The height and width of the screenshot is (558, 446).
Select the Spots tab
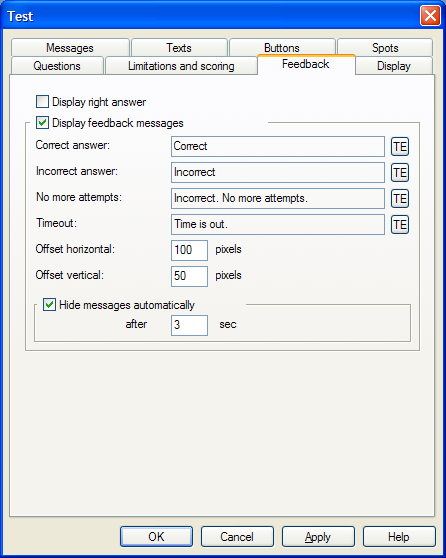(385, 48)
